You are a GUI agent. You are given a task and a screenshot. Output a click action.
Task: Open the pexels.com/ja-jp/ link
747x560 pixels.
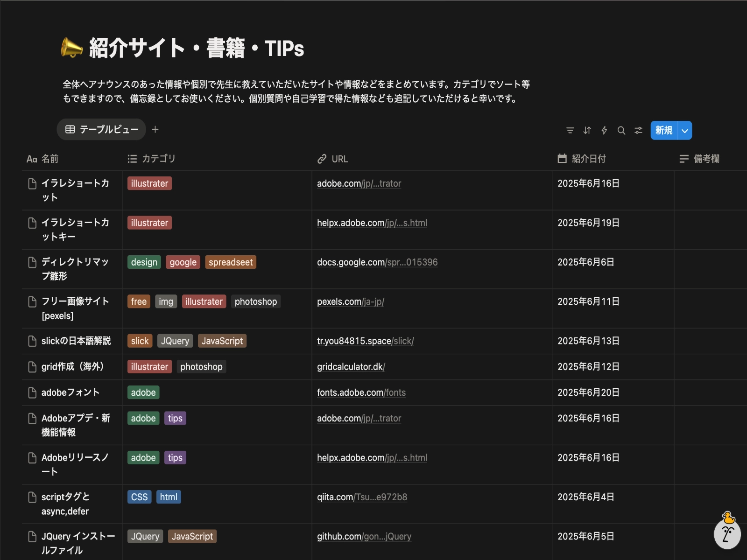point(350,301)
